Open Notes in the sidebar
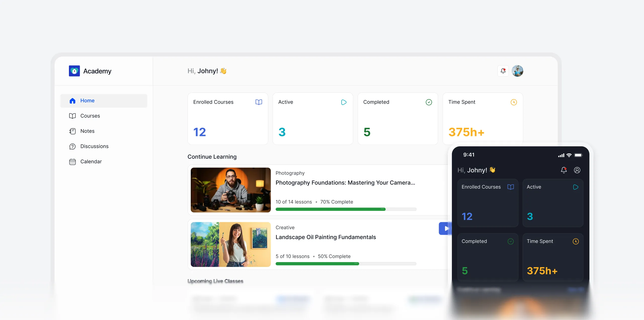Screen dimensions: 644x320 [104, 131]
